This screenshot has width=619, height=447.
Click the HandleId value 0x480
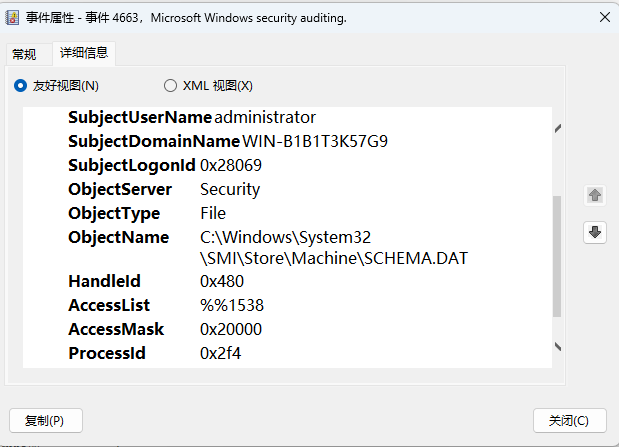[222, 282]
